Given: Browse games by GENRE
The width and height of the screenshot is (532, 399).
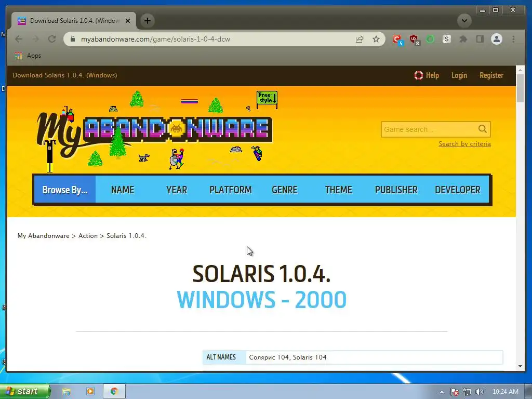Looking at the screenshot, I should (284, 190).
